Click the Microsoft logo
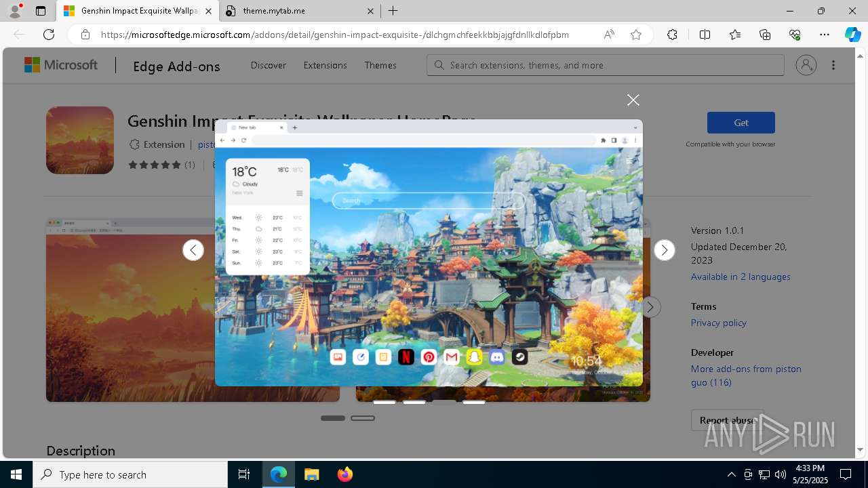 (x=61, y=65)
